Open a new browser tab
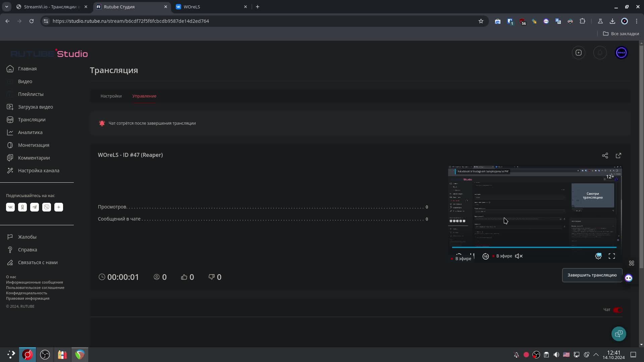This screenshot has width=644, height=362. pos(257,7)
